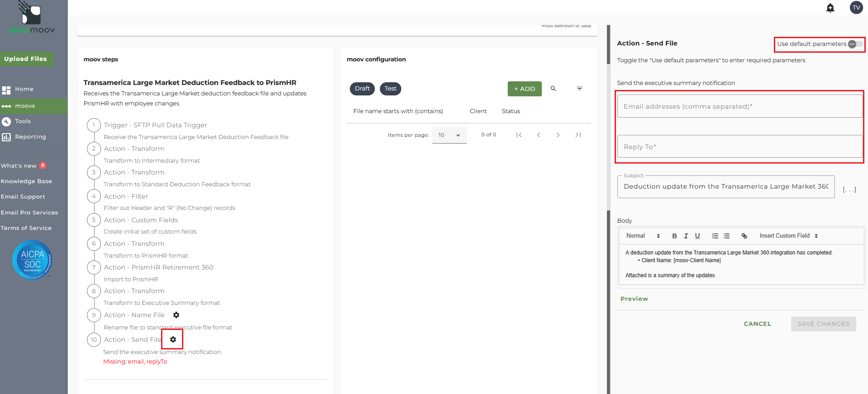Click SAVE CHANGES button
The image size is (868, 394).
pos(823,324)
